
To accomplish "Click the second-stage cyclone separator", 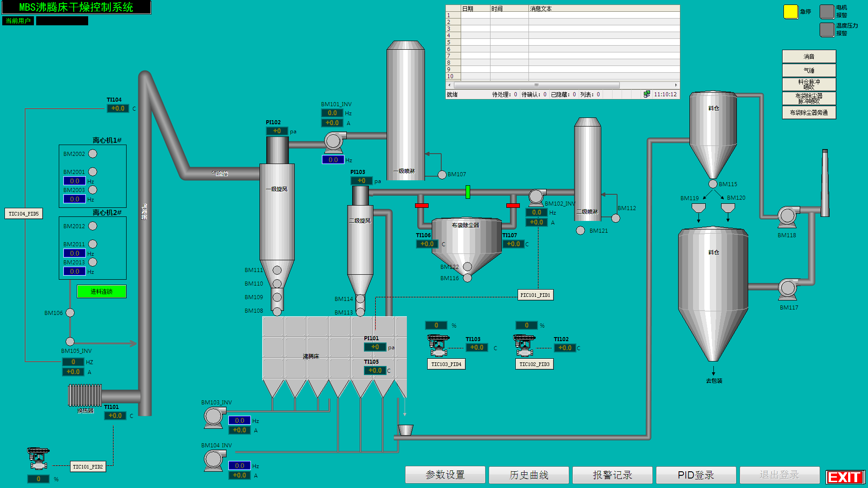I will (x=360, y=249).
